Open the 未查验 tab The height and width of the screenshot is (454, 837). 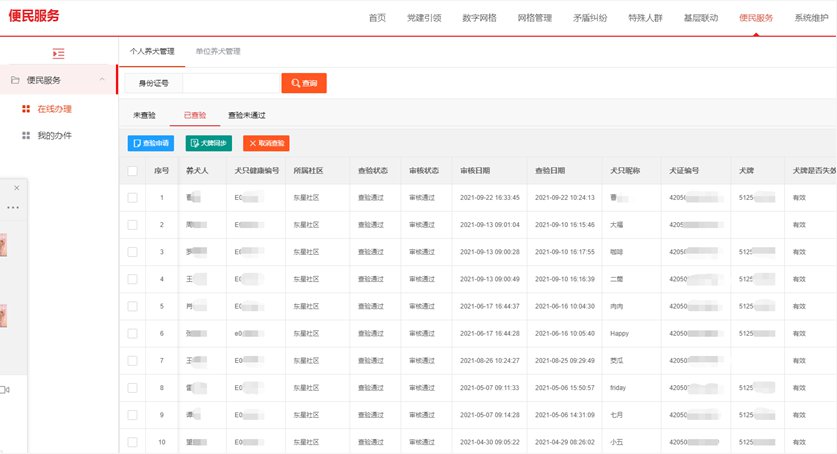pos(144,115)
